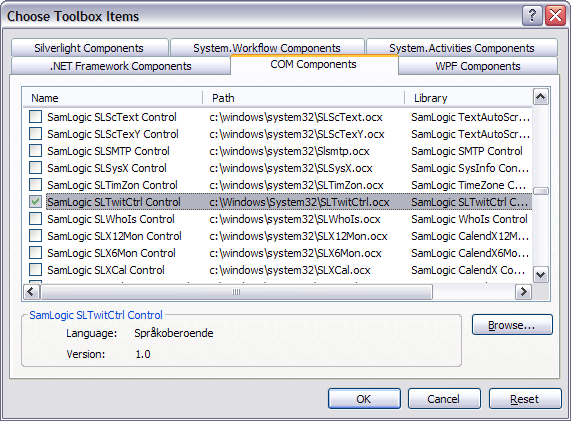Sort list by Library column header

tap(468, 98)
